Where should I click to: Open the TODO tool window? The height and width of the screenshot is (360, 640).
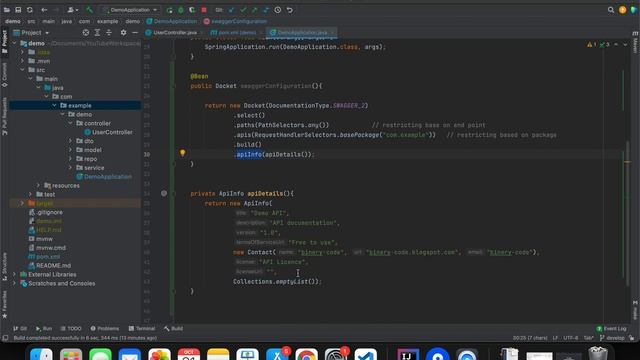click(71, 329)
